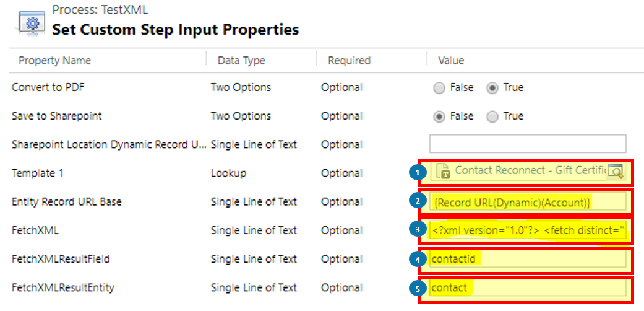Click the FetchXML value text field

tap(528, 230)
